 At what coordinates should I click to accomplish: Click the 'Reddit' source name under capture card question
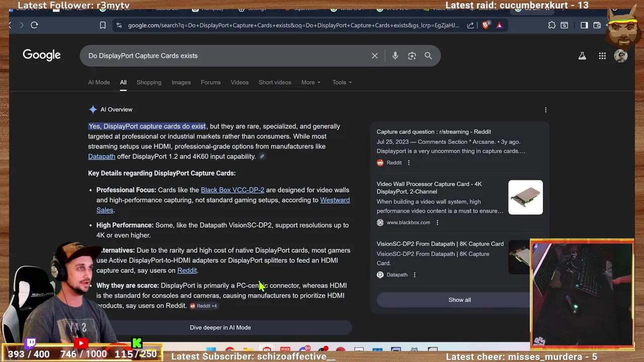click(394, 162)
